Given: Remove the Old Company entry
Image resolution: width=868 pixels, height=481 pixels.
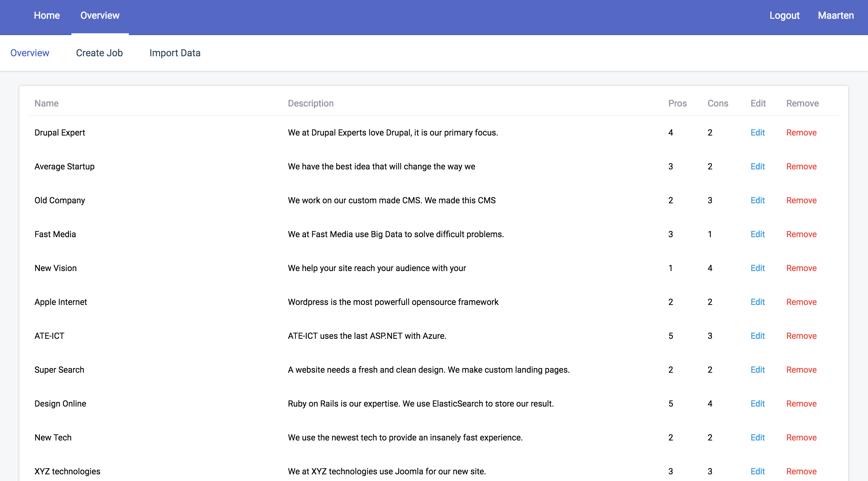Looking at the screenshot, I should [801, 200].
